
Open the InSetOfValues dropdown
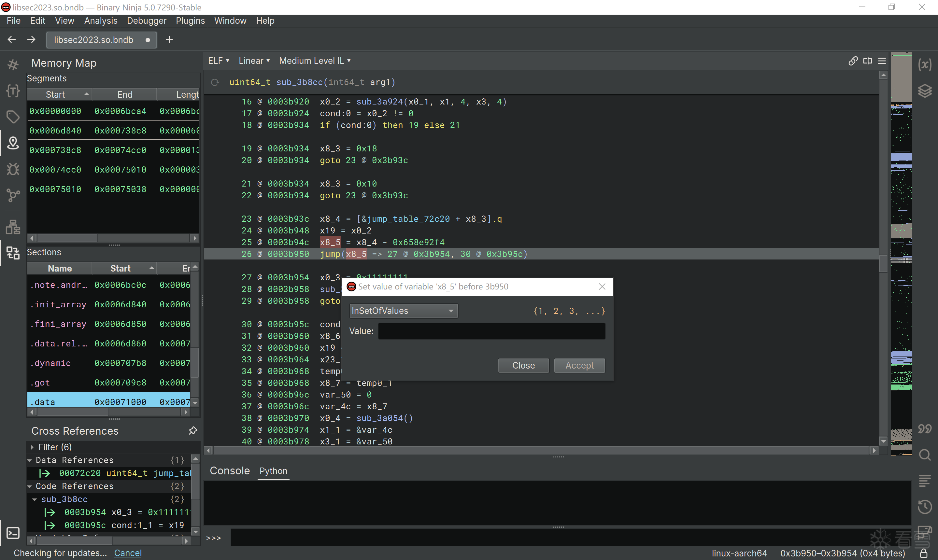point(403,311)
